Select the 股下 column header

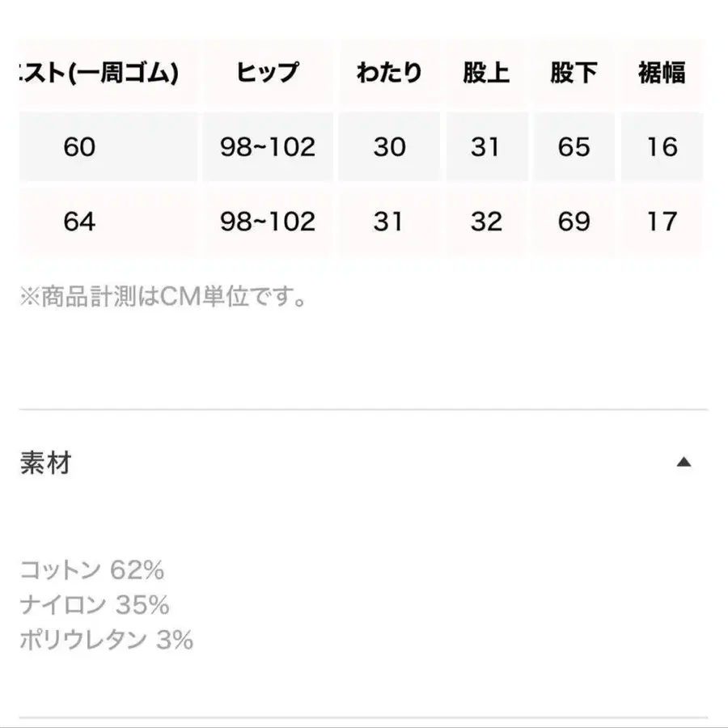(x=574, y=74)
